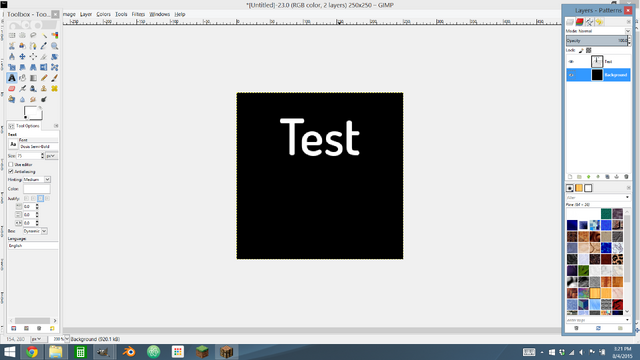This screenshot has height=360, width=640.
Task: Open the Box Dynamic dropdown
Action: [35, 231]
